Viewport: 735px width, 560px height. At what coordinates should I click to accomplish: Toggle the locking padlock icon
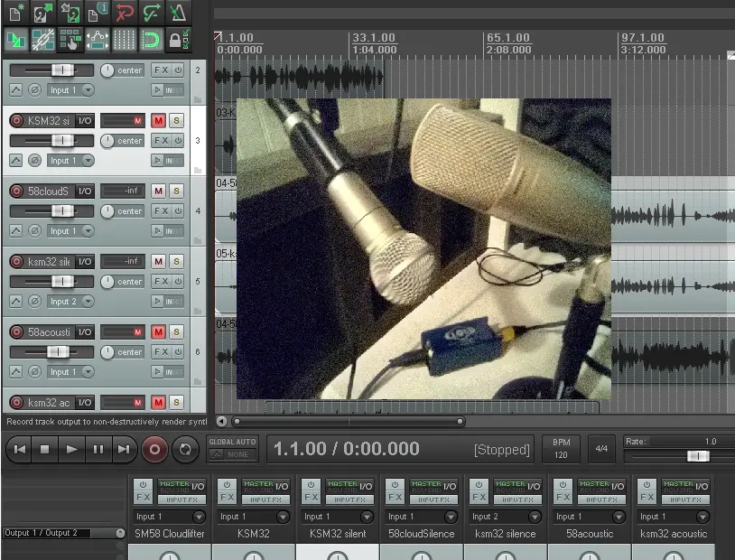(x=179, y=40)
